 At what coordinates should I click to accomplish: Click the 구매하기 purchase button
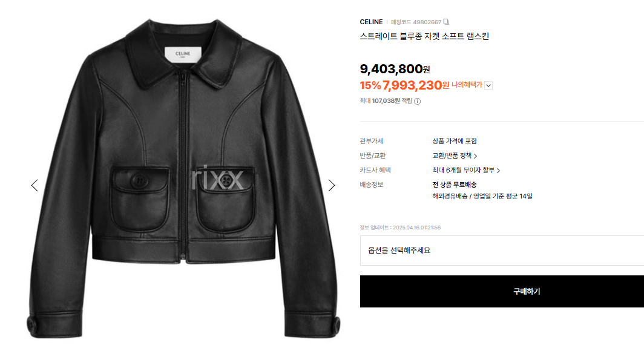[x=502, y=291]
